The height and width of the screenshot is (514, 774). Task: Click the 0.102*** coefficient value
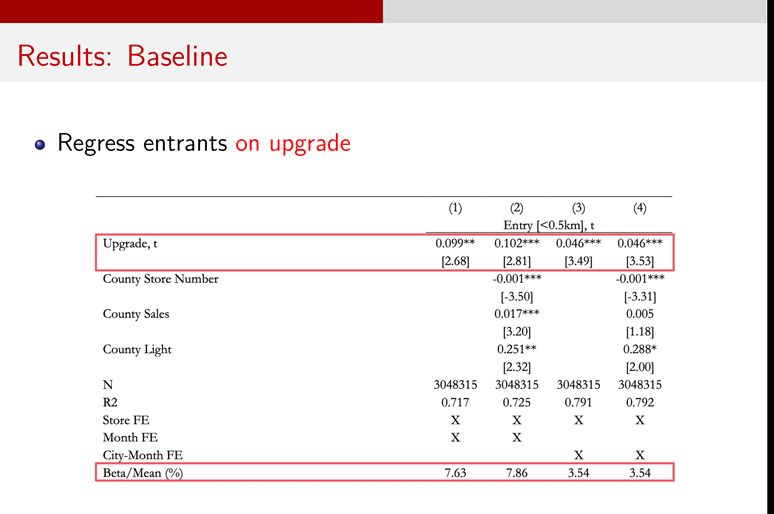coord(516,243)
